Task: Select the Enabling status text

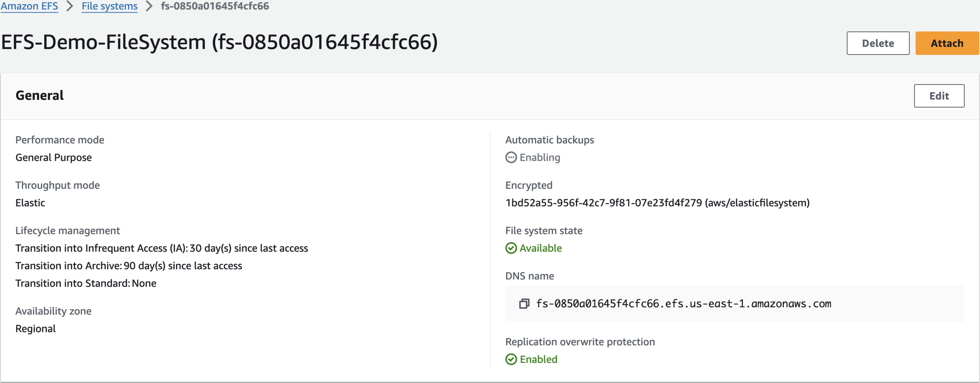Action: pyautogui.click(x=540, y=158)
